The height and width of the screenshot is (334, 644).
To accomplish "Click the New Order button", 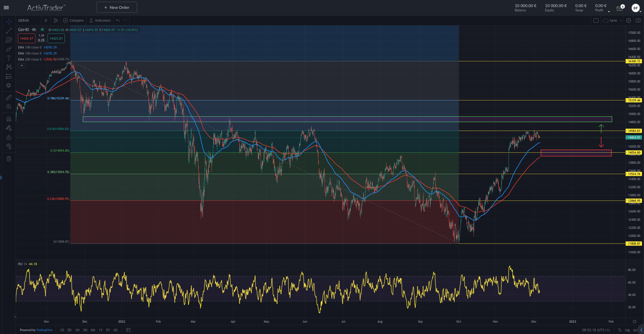I will tap(117, 7).
